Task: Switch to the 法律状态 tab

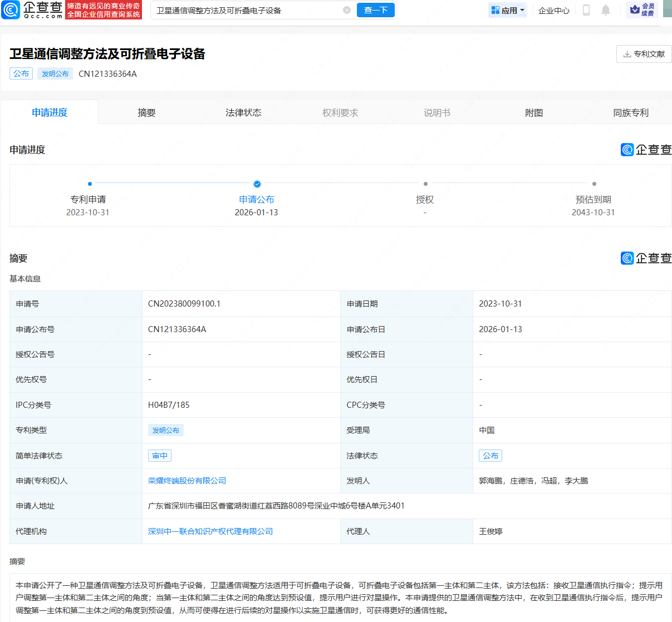Action: [243, 112]
